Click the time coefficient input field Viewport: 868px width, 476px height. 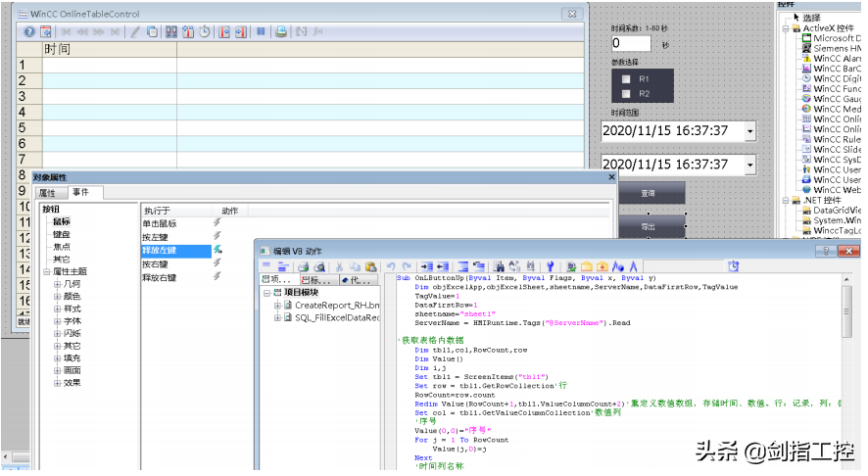[630, 44]
